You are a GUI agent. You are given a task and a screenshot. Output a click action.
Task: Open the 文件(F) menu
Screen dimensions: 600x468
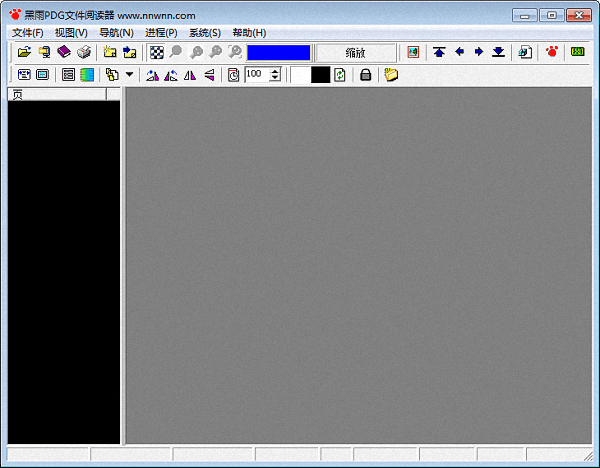click(27, 32)
